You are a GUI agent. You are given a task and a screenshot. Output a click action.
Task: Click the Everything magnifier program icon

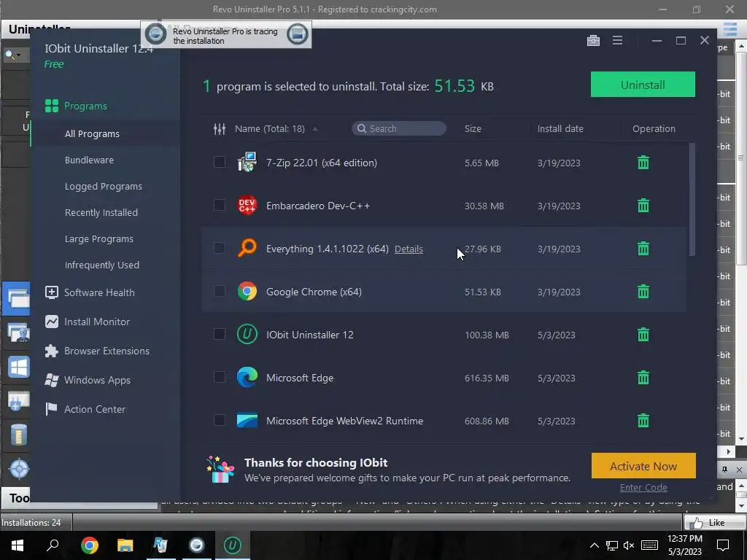coord(247,249)
